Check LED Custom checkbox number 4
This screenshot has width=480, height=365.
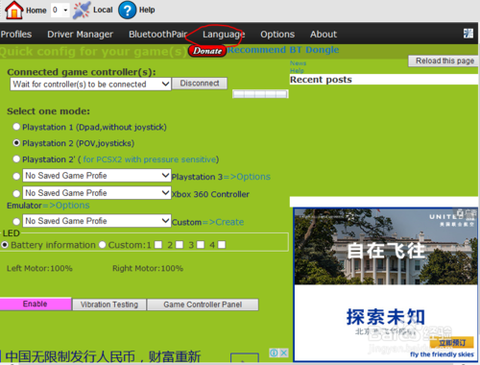pos(222,245)
